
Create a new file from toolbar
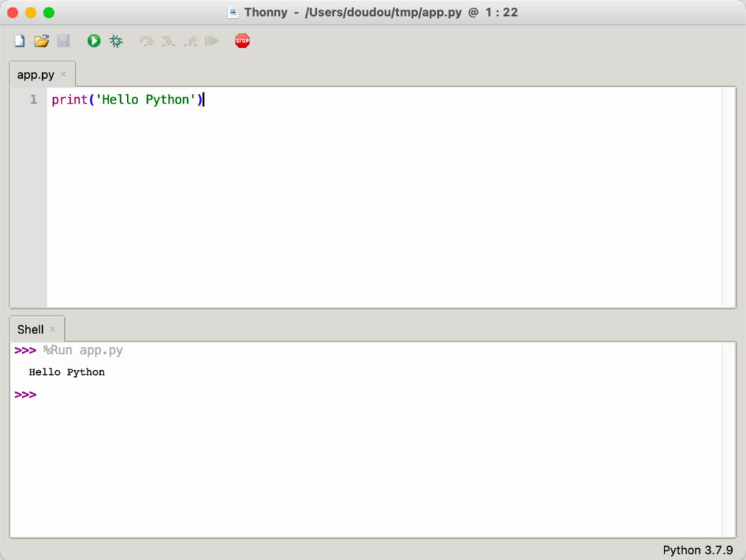tap(19, 41)
